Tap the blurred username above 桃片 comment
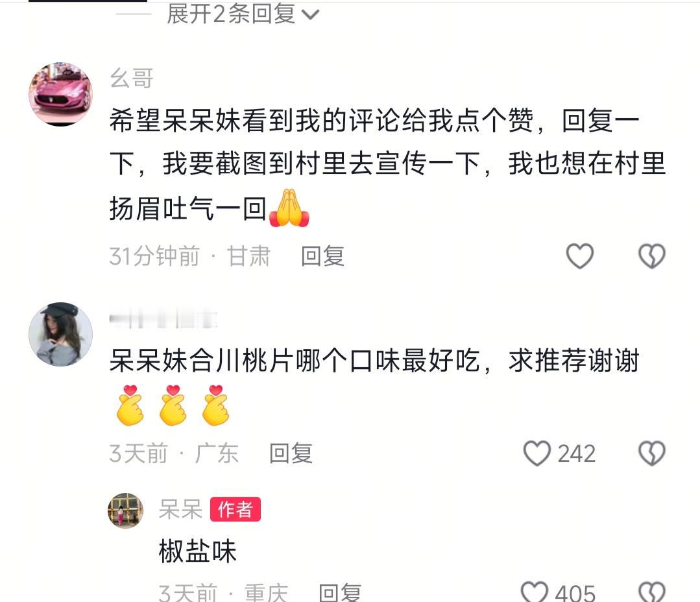The height and width of the screenshot is (602, 700). (163, 320)
